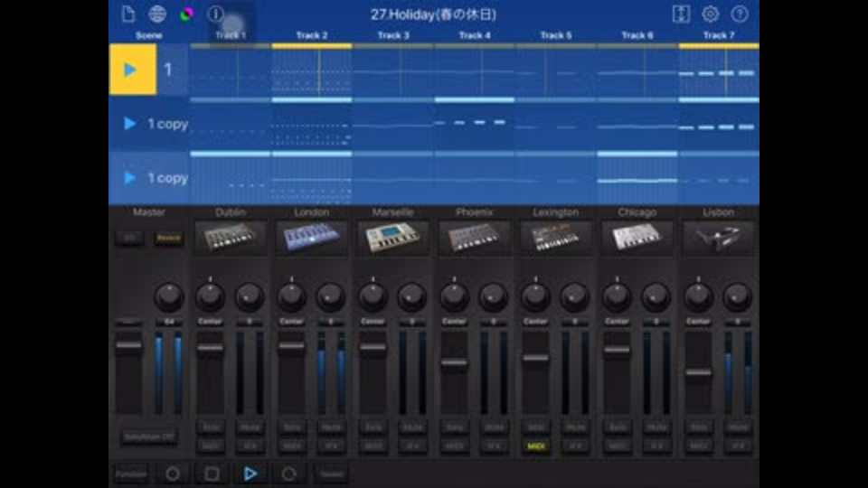
Task: Select the Track 6 column header
Action: 637,35
